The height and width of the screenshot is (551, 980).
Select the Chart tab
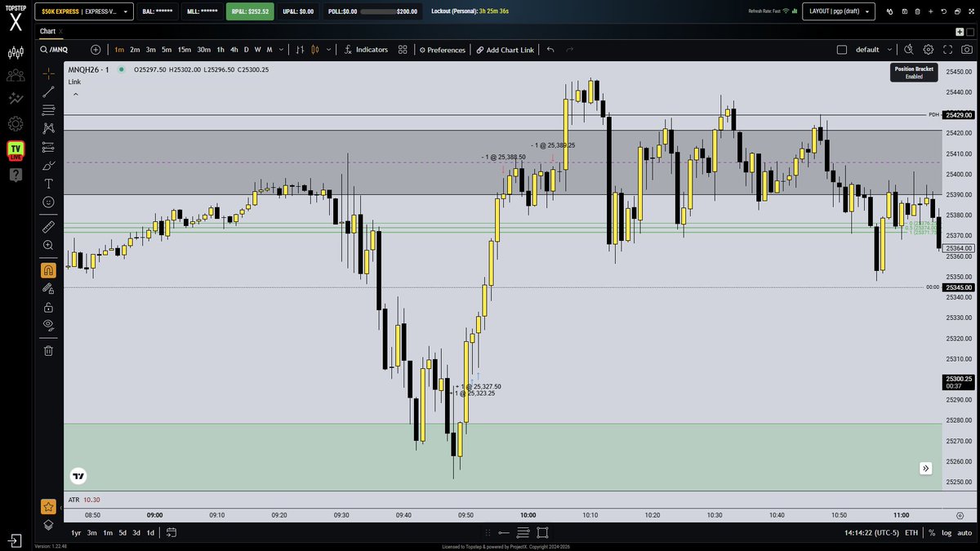(x=47, y=31)
